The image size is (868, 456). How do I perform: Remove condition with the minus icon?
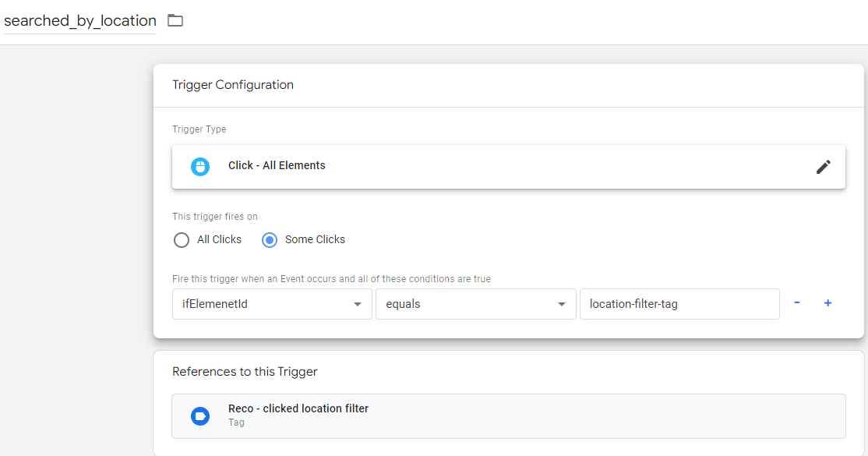click(797, 303)
